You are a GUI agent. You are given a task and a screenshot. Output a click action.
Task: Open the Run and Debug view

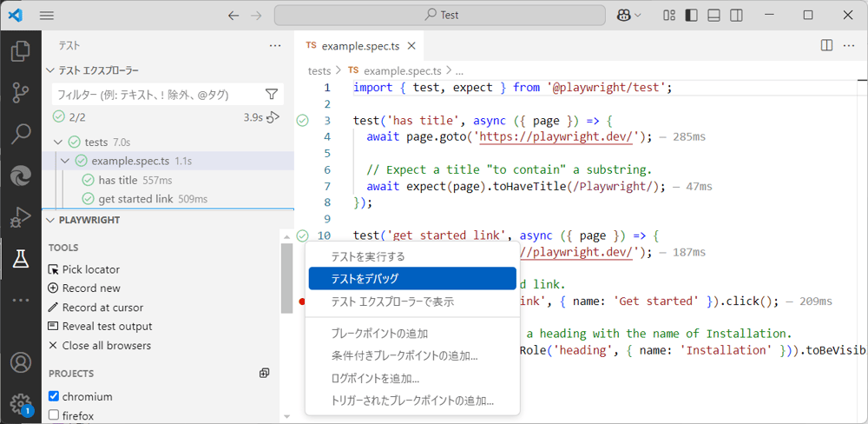pyautogui.click(x=21, y=216)
